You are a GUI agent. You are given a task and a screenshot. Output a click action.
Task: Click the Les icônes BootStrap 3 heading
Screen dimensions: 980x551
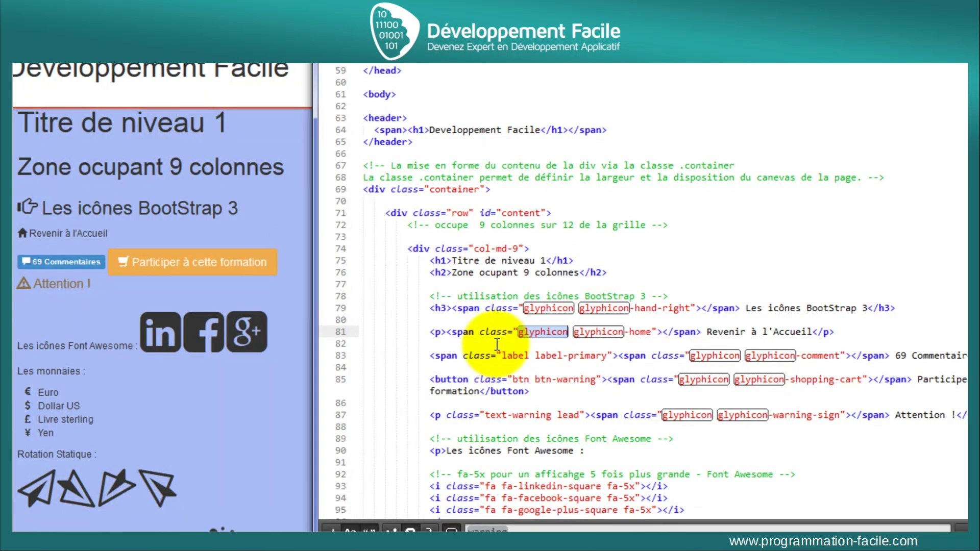140,208
